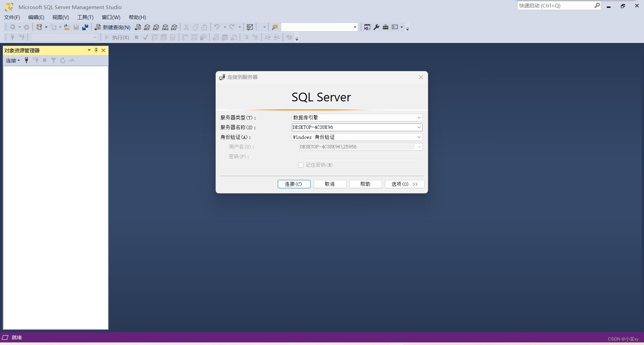This screenshot has height=345, width=644.
Task: Click the New Query button
Action: [x=112, y=27]
